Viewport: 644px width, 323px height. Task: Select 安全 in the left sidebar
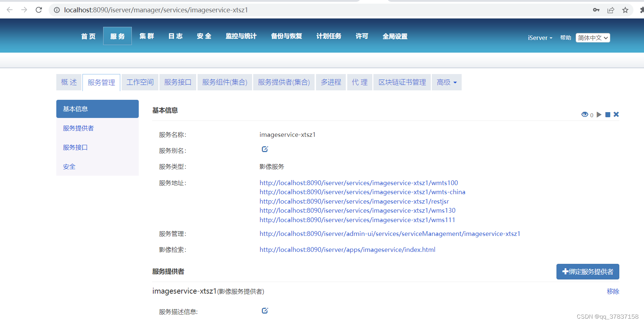[x=97, y=167]
